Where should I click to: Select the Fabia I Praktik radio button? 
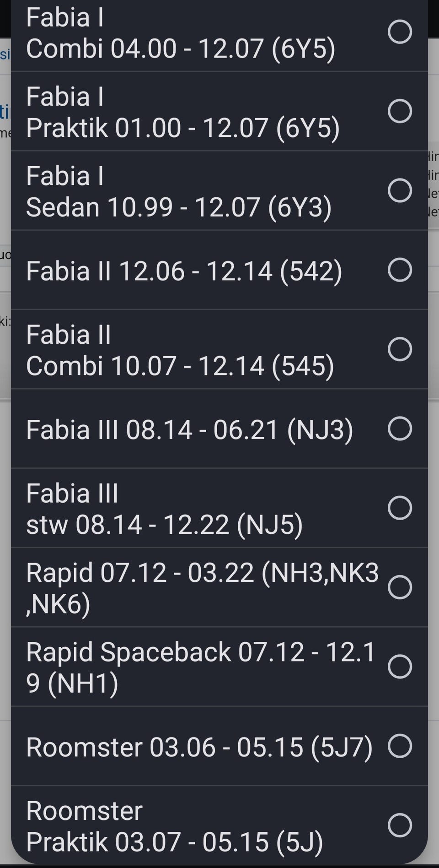400,111
